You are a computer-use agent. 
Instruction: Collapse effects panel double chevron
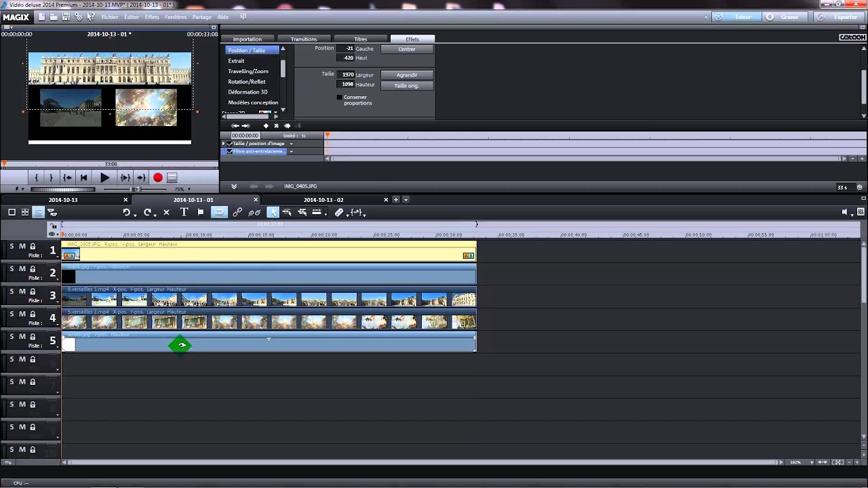[x=234, y=186]
